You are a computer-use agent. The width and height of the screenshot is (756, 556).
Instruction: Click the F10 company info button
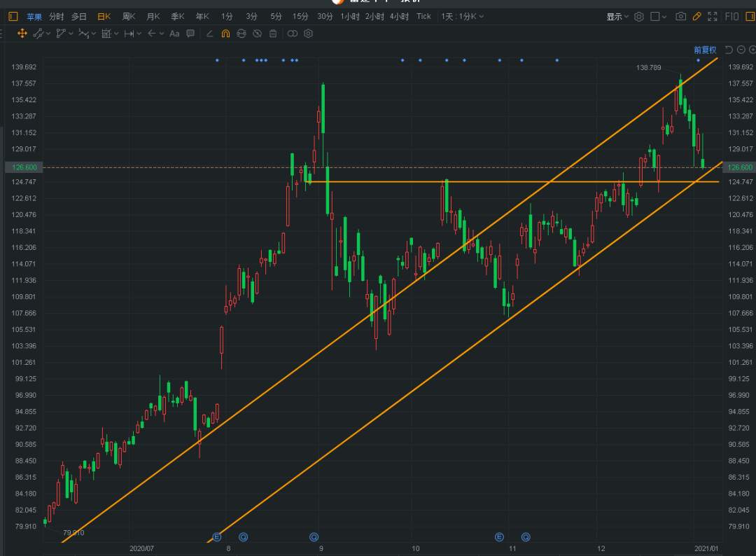[x=732, y=17]
